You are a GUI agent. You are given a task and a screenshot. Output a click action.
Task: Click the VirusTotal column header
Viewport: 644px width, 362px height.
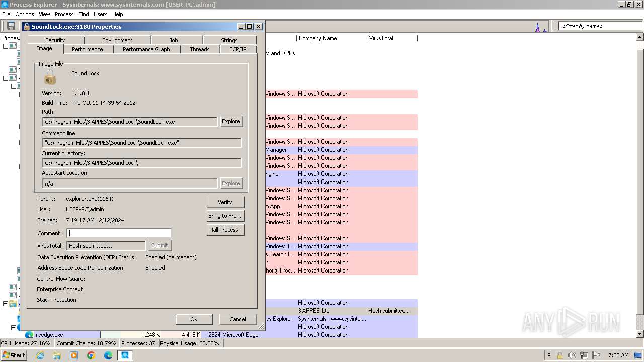click(x=392, y=38)
